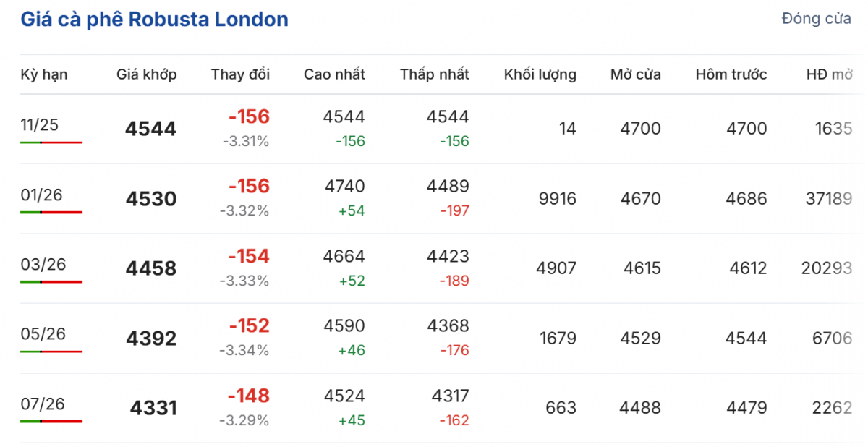Click the matched price 4530
Screen dimensions: 868x447
click(151, 199)
